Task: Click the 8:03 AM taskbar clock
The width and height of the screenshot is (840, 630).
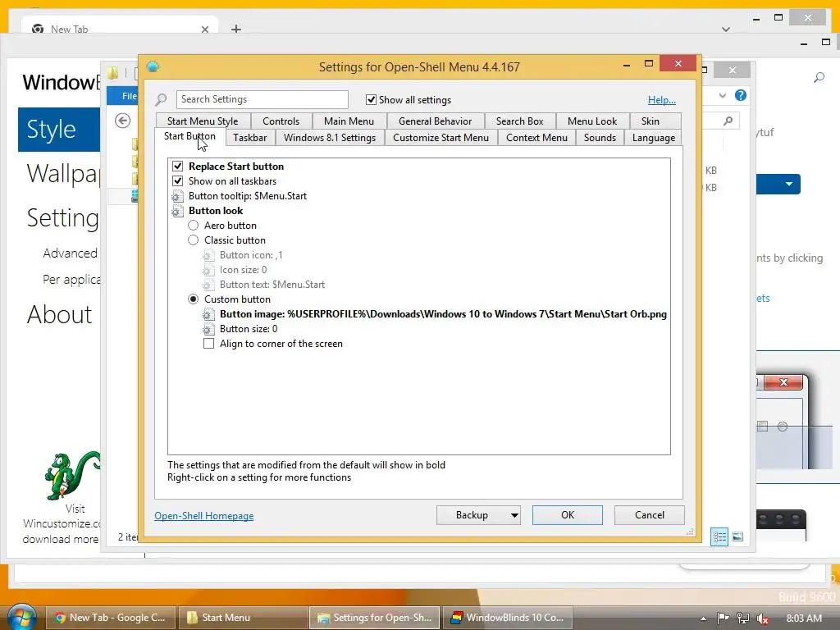Action: pyautogui.click(x=804, y=619)
